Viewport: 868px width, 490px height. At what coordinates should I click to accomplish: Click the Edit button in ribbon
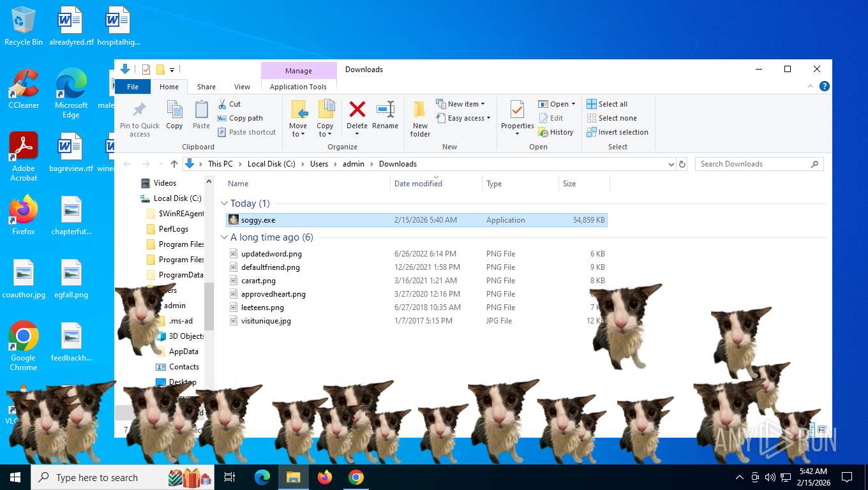click(x=551, y=118)
